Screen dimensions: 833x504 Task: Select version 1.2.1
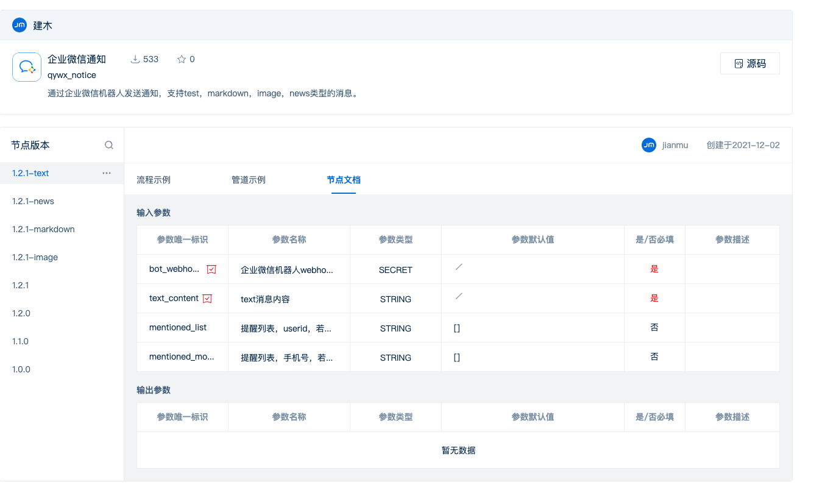coord(20,285)
